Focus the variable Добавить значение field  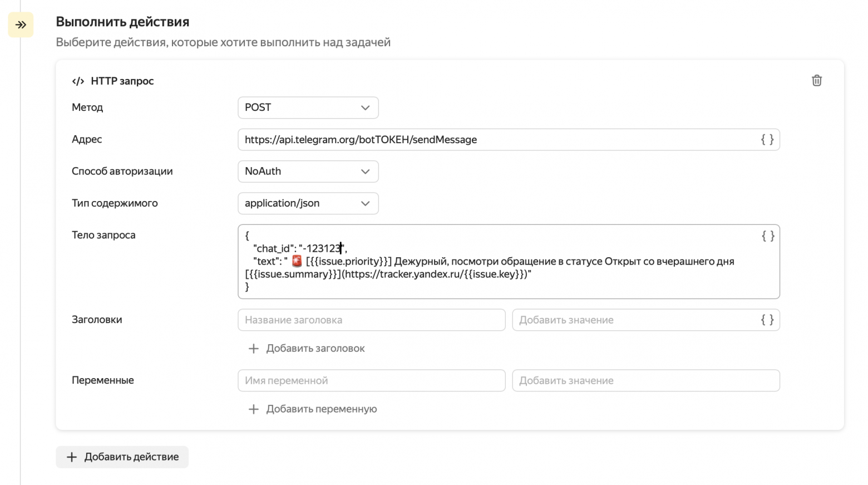tap(645, 381)
